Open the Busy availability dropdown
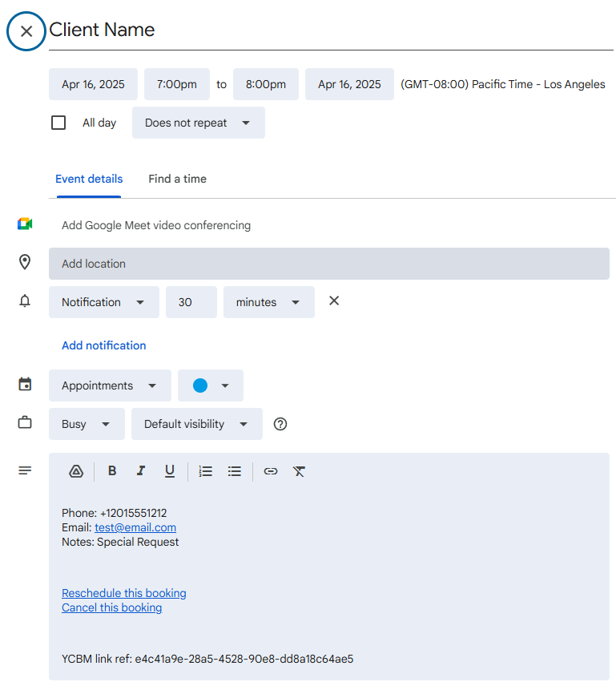Image resolution: width=616 pixels, height=690 pixels. tap(87, 424)
